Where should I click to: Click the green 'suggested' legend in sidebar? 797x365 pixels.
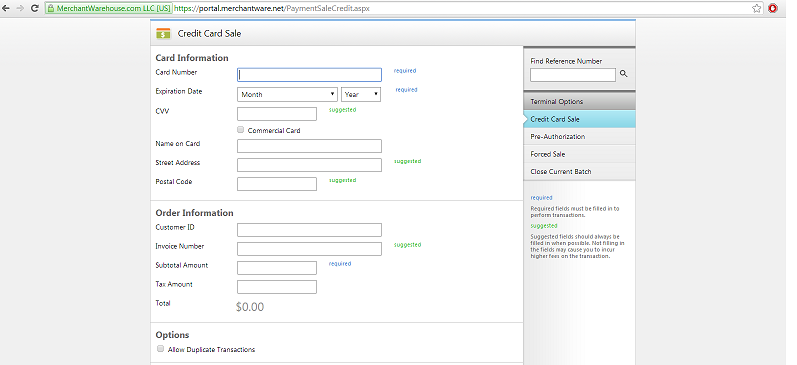[544, 226]
